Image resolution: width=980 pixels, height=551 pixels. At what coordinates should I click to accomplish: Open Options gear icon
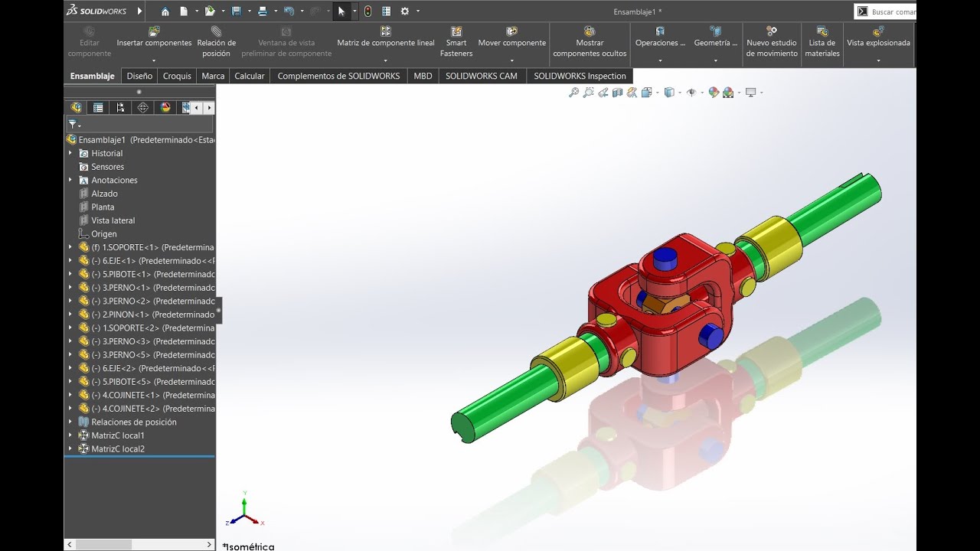coord(405,11)
